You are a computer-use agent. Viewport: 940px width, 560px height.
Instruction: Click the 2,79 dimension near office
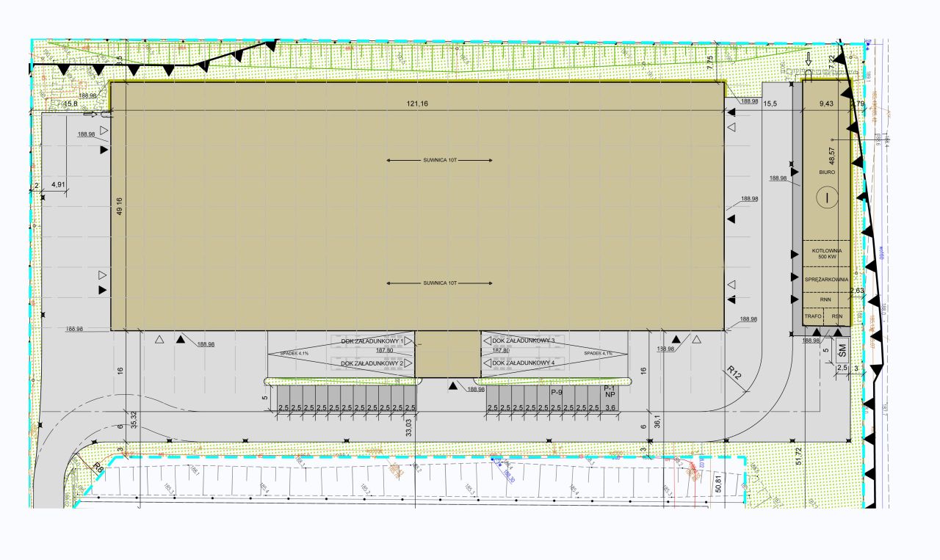tap(857, 104)
